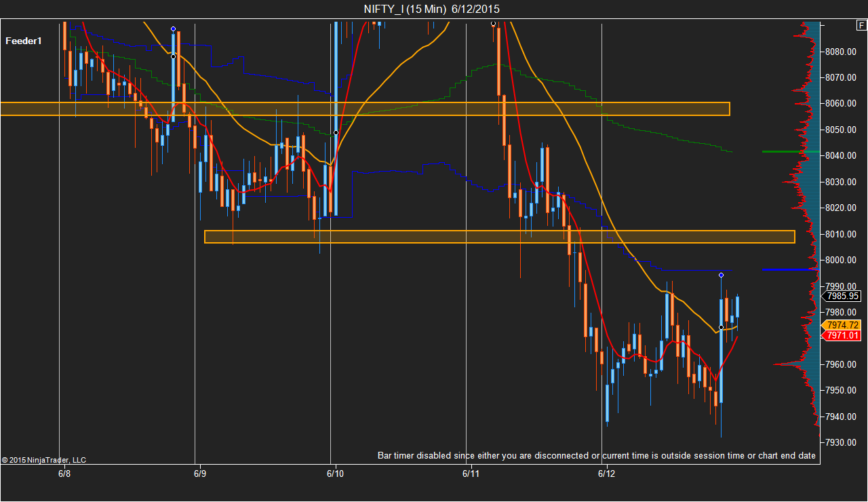
Task: Select the upper orange rectangle zone near 8060
Action: tap(365, 109)
